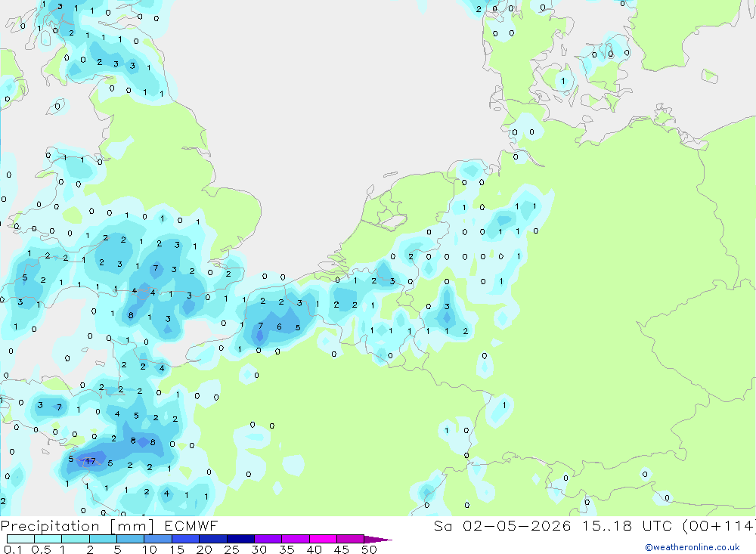
Task: Click the legend label '45'
Action: click(342, 549)
